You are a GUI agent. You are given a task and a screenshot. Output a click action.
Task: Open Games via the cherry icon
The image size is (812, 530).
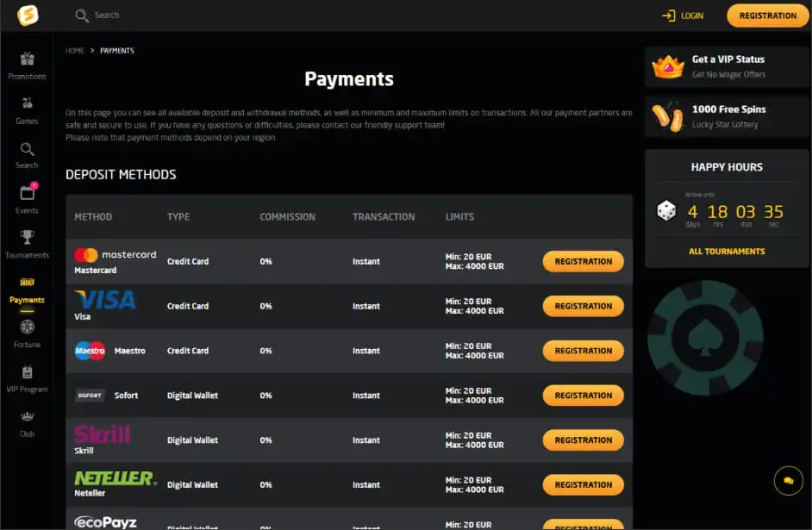[27, 104]
